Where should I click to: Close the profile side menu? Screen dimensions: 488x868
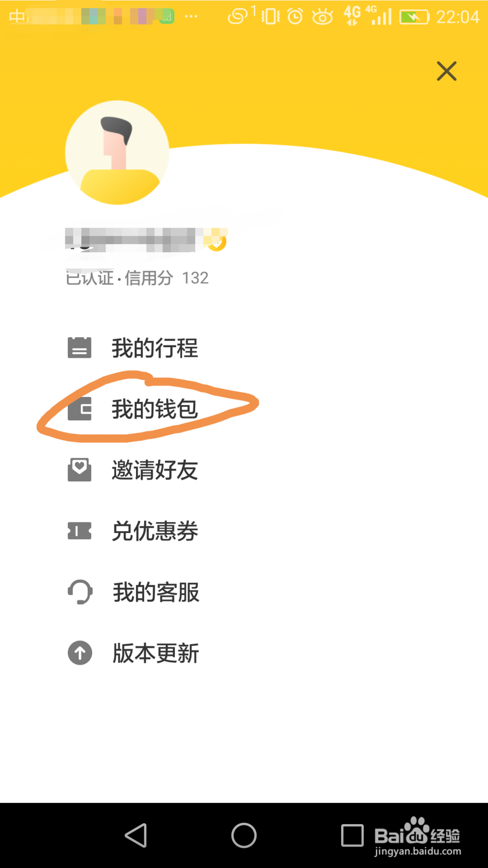click(446, 71)
